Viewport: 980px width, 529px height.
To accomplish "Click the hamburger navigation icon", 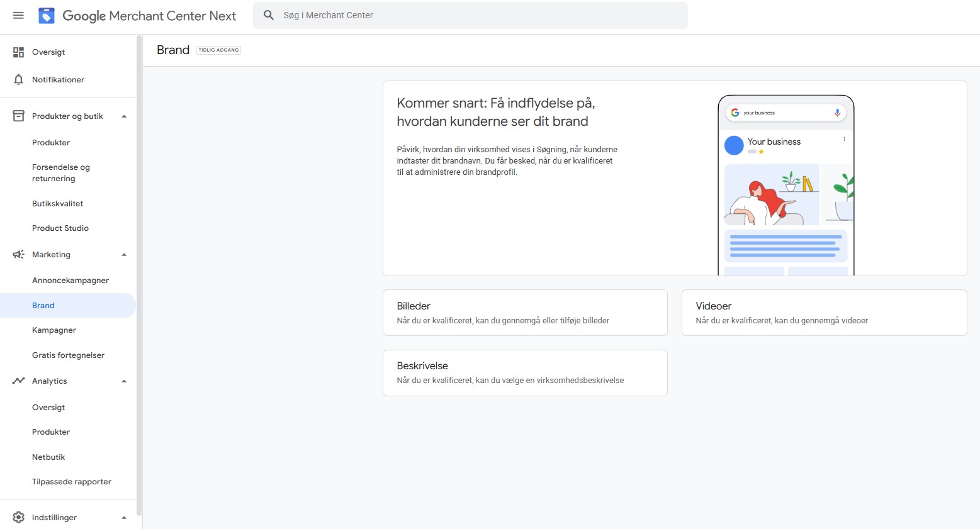I will (18, 15).
